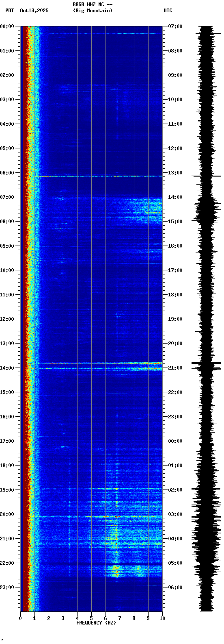Image resolution: width=224 pixels, height=644 pixels.
Task: Select 00:00 on the PDT time axis
Action: (x=7, y=26)
